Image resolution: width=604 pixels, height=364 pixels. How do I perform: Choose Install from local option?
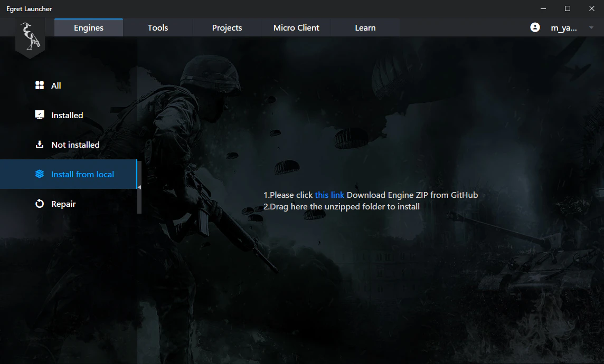tap(69, 174)
